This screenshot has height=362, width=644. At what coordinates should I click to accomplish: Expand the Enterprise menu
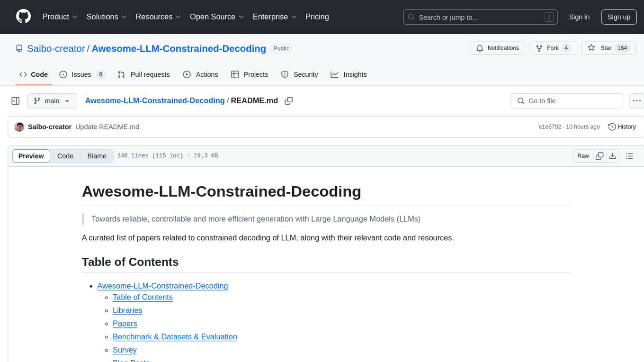275,17
